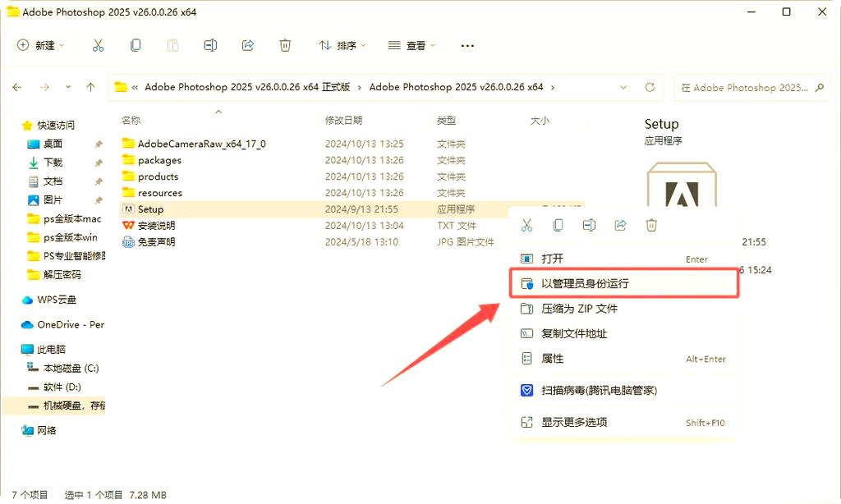
Task: Click the Delete trash icon on the toolbar
Action: pyautogui.click(x=285, y=45)
